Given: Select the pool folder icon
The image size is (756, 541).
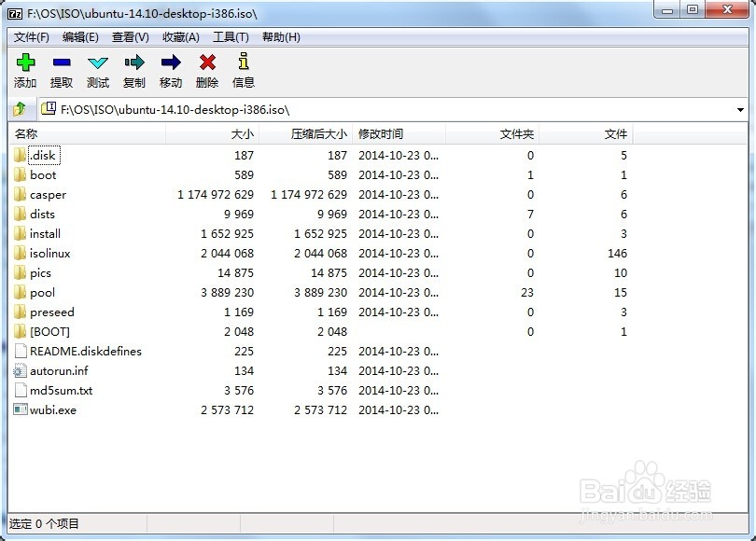Looking at the screenshot, I should tap(20, 292).
